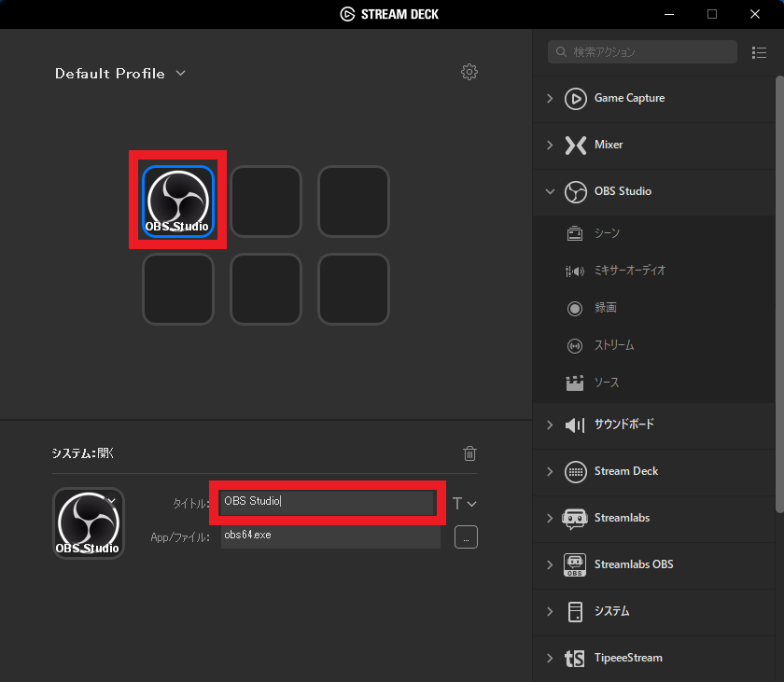The height and width of the screenshot is (682, 784).
Task: Click the Elgato Stream Deck title logo
Action: click(x=389, y=14)
